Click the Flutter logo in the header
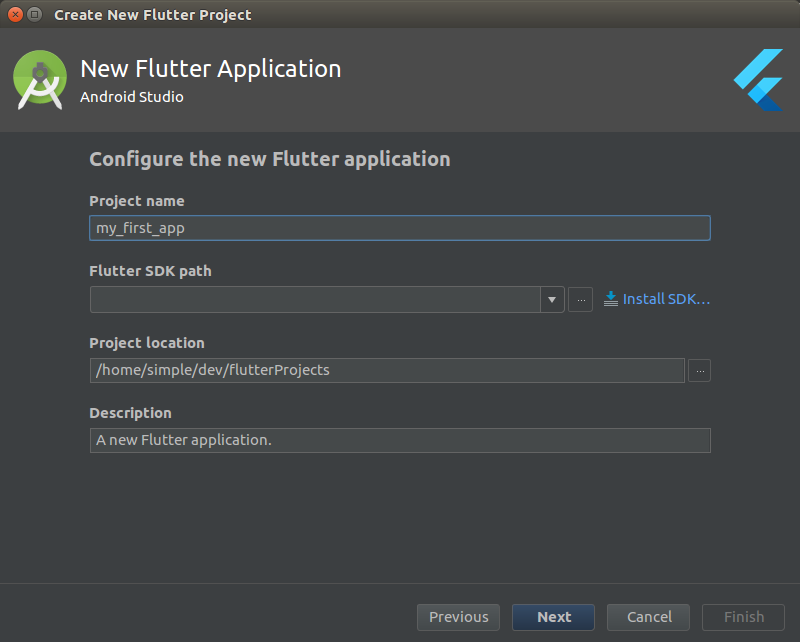800x642 pixels. click(757, 78)
